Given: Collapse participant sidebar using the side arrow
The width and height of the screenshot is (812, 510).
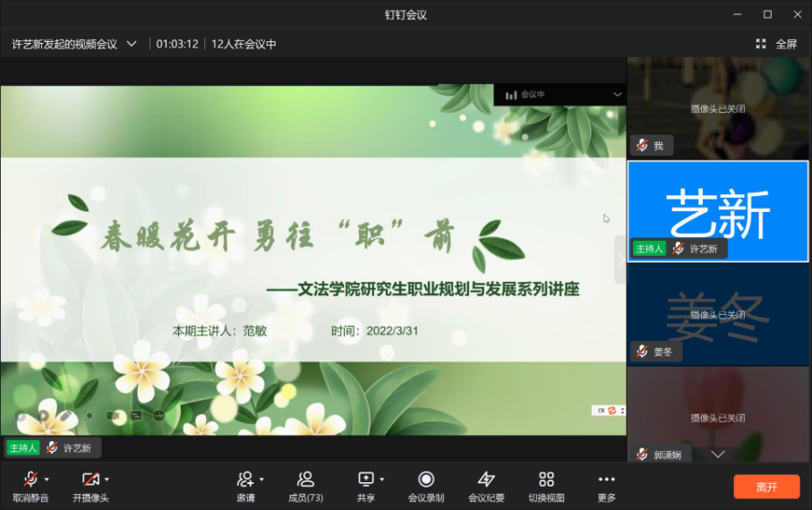Looking at the screenshot, I should [620, 259].
